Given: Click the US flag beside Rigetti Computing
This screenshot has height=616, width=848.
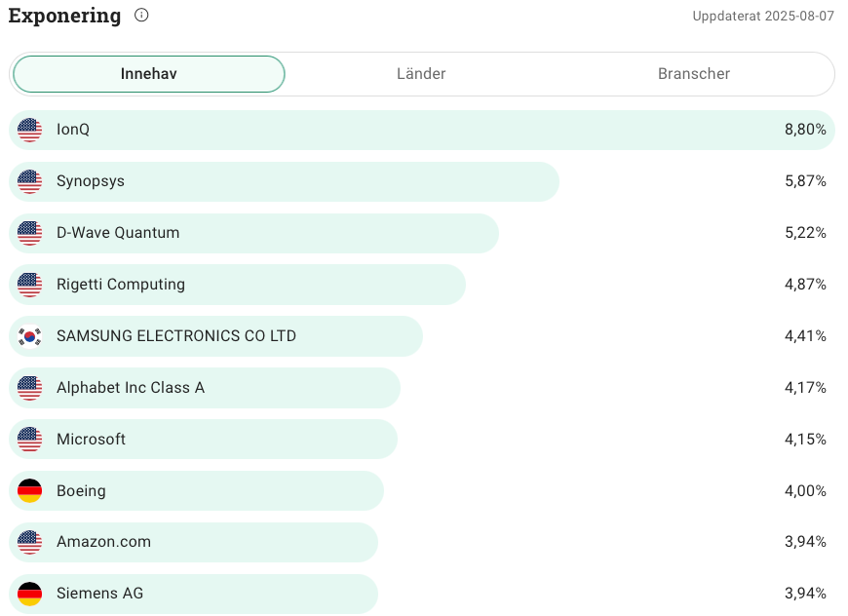Looking at the screenshot, I should click(x=30, y=285).
